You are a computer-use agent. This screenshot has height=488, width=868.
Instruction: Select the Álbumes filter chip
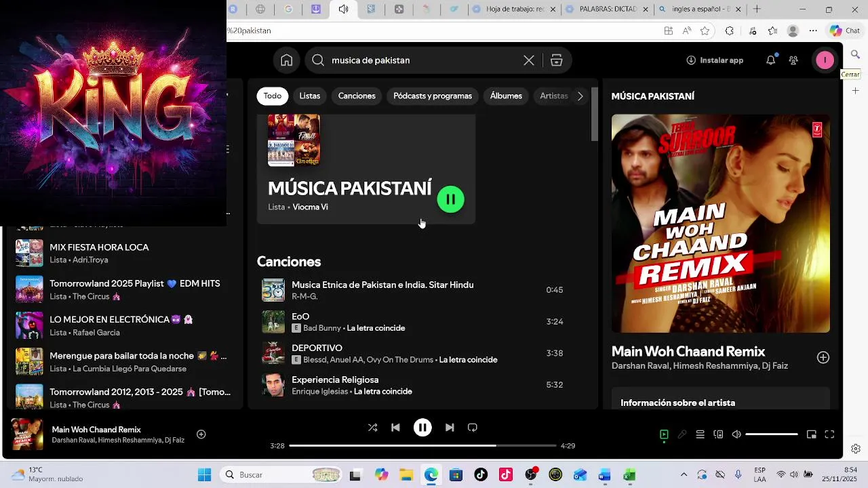(x=506, y=96)
